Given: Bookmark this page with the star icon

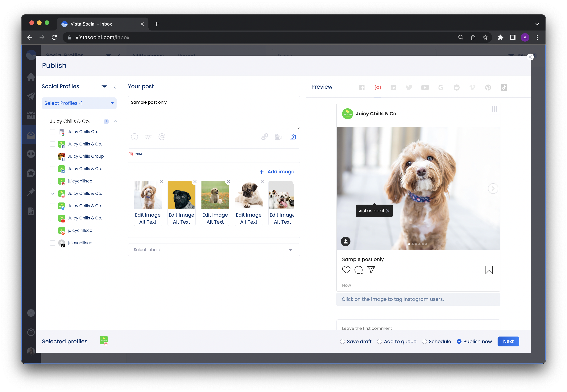Looking at the screenshot, I should 485,37.
